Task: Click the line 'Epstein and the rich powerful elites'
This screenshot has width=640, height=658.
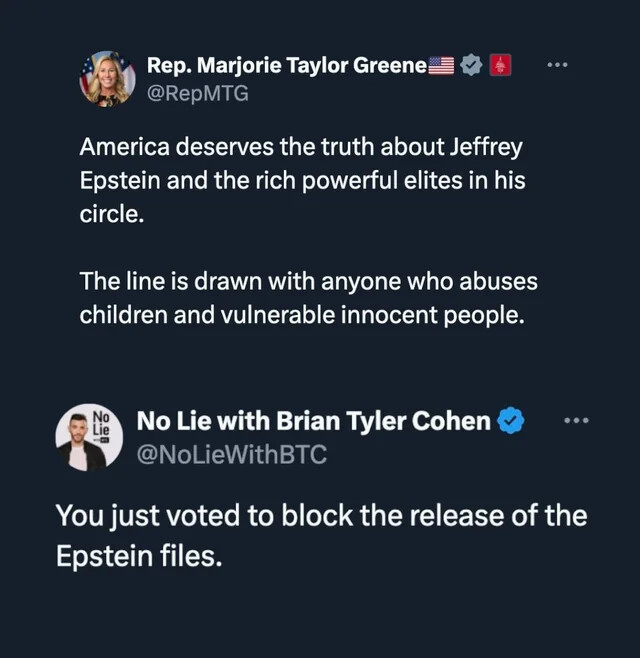Action: pos(303,182)
